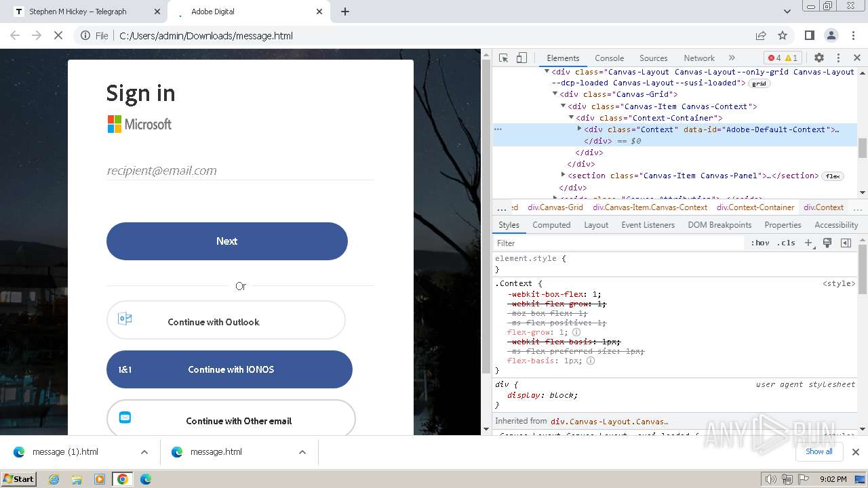Screen dimensions: 868x488
Task: Collapse the Canvas-Grid div node
Action: tap(555, 94)
